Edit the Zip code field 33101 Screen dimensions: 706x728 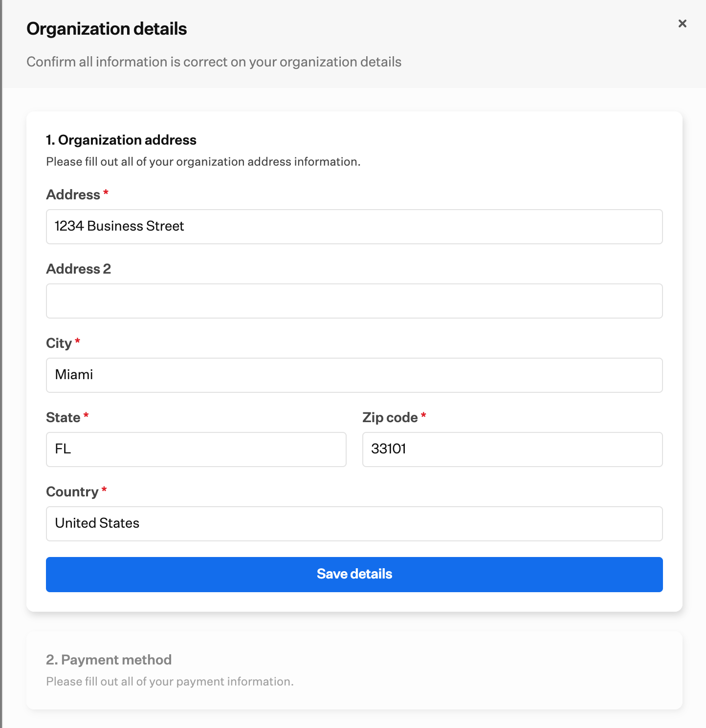[512, 450]
